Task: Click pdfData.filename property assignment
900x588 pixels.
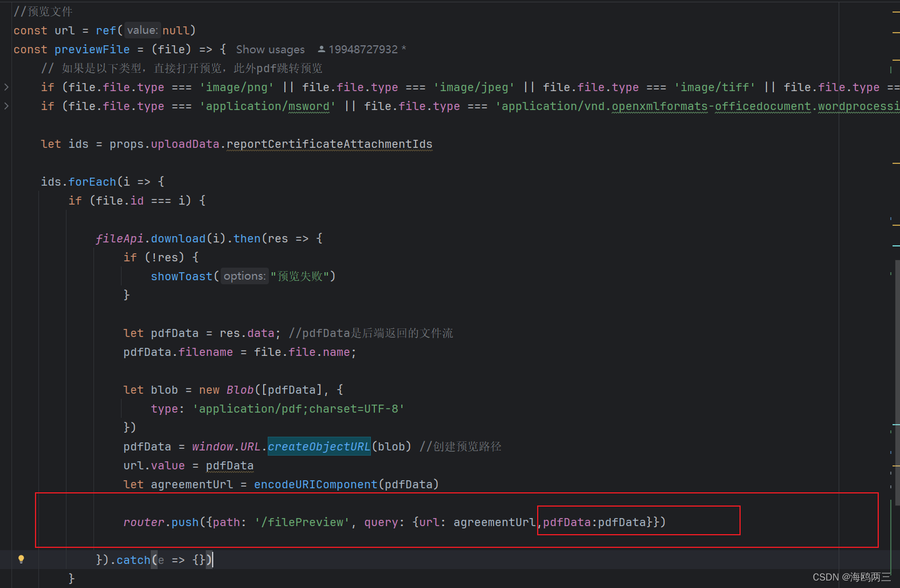Action: coord(178,352)
